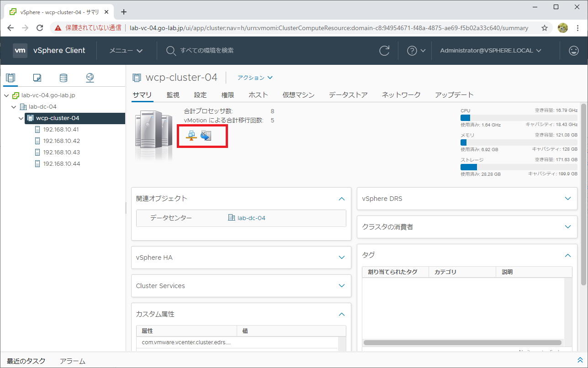The image size is (588, 368).
Task: Click the datacenter icon next to lab-dc-04 link
Action: coord(232,218)
